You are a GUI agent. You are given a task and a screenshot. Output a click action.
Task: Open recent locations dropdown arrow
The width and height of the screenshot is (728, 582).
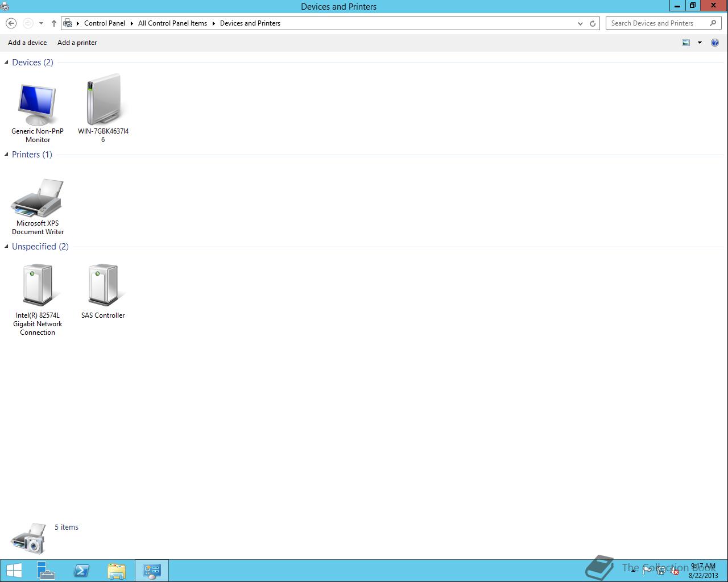pos(41,23)
